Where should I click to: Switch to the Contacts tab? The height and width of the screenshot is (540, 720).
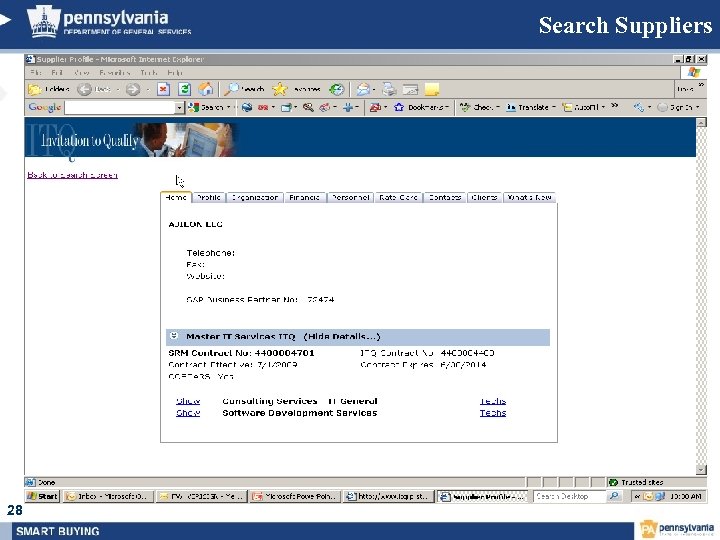[x=444, y=197]
